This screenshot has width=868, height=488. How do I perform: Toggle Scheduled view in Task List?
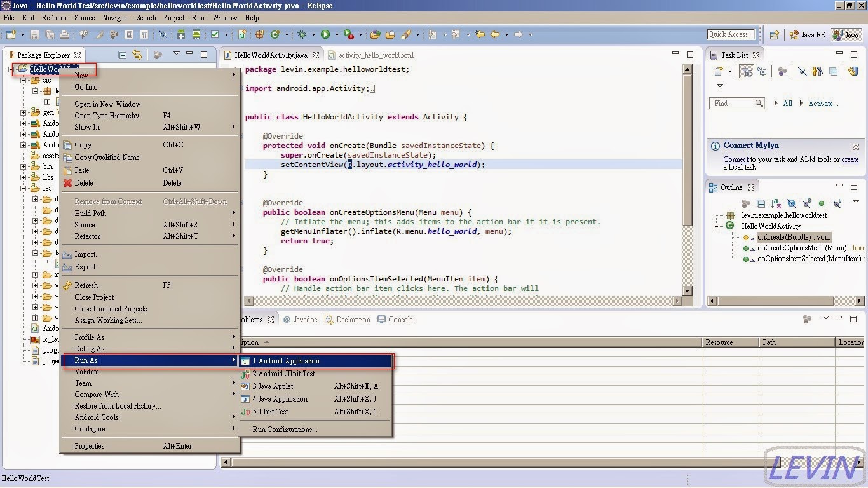coord(761,72)
